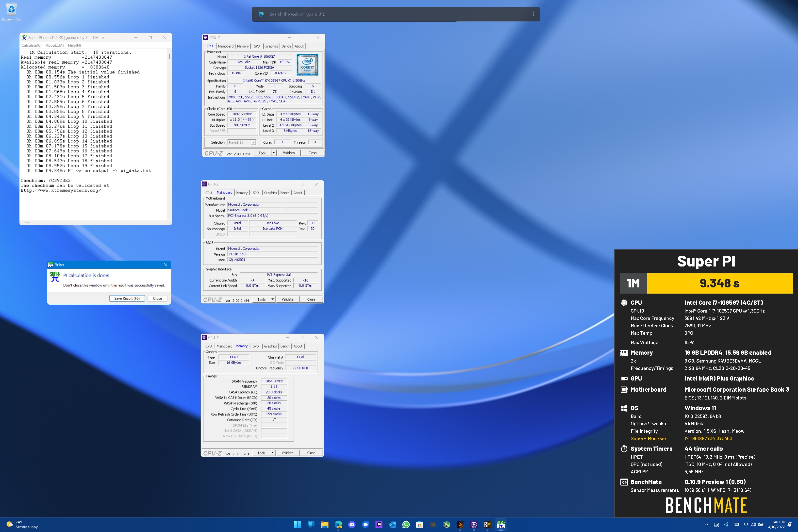Click Validate in top CPU-Z window
Screen dimensions: 798x532
point(289,153)
